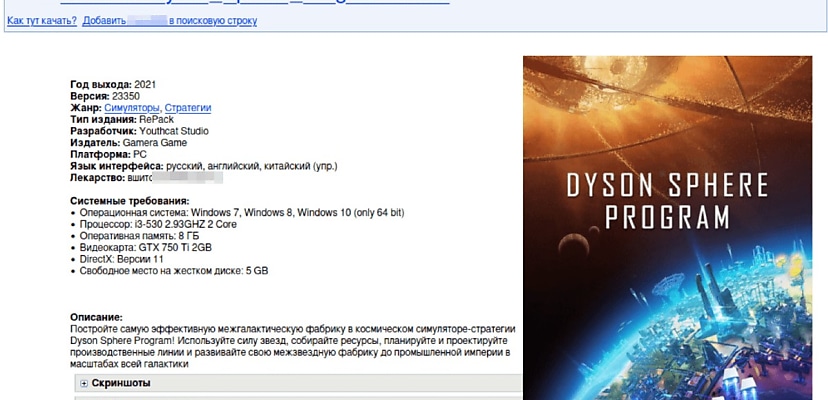Expand the Скриншоты spoiler section
This screenshot has height=400, width=828.
coord(298,383)
